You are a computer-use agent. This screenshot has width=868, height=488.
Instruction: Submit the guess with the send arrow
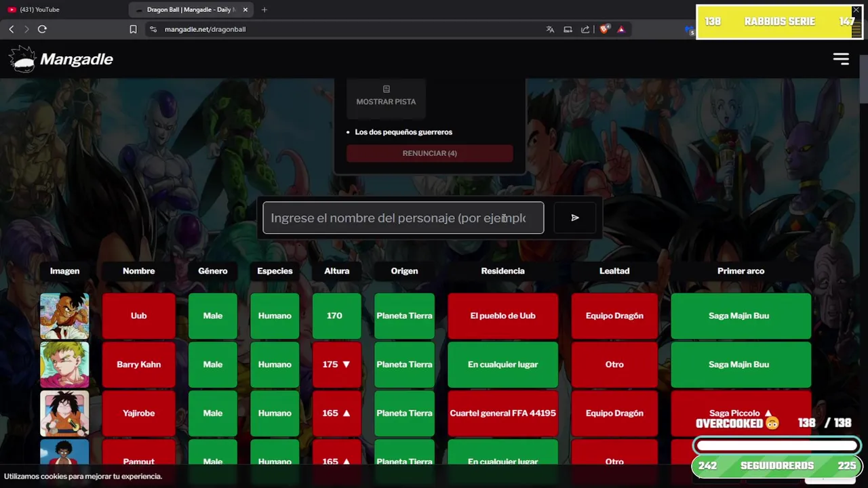click(575, 218)
